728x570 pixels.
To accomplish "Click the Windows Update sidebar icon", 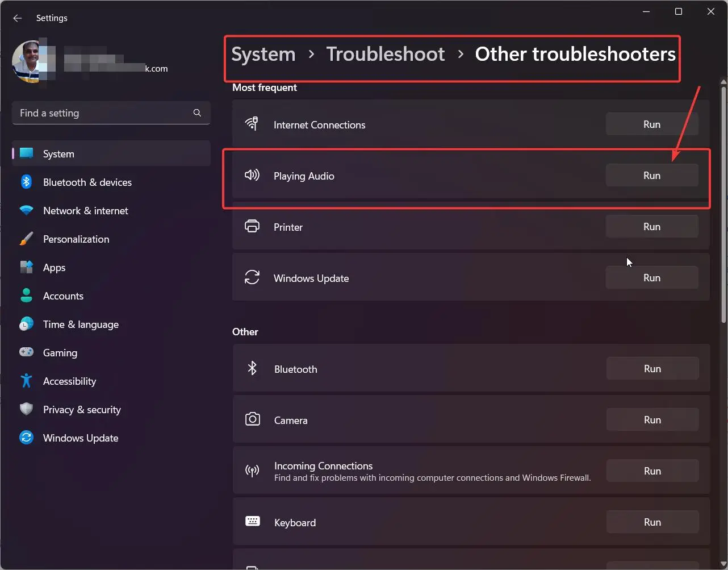I will point(27,438).
